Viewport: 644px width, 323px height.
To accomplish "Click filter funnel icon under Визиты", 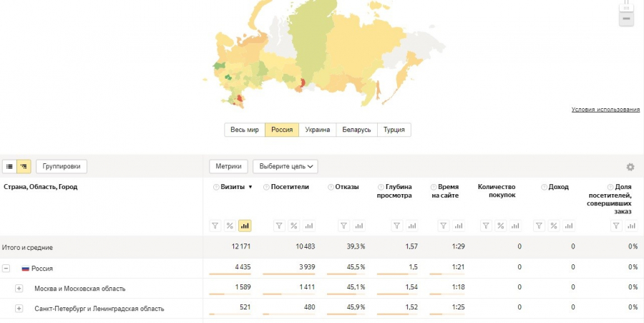I will tap(215, 226).
